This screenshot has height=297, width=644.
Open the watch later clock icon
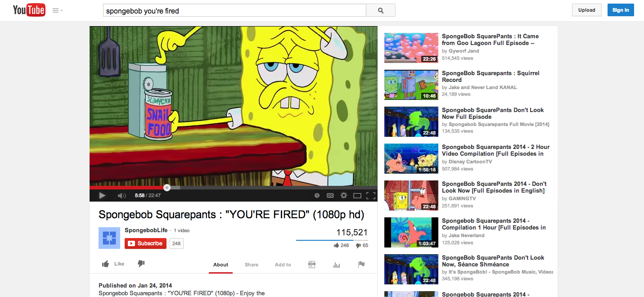(x=317, y=195)
